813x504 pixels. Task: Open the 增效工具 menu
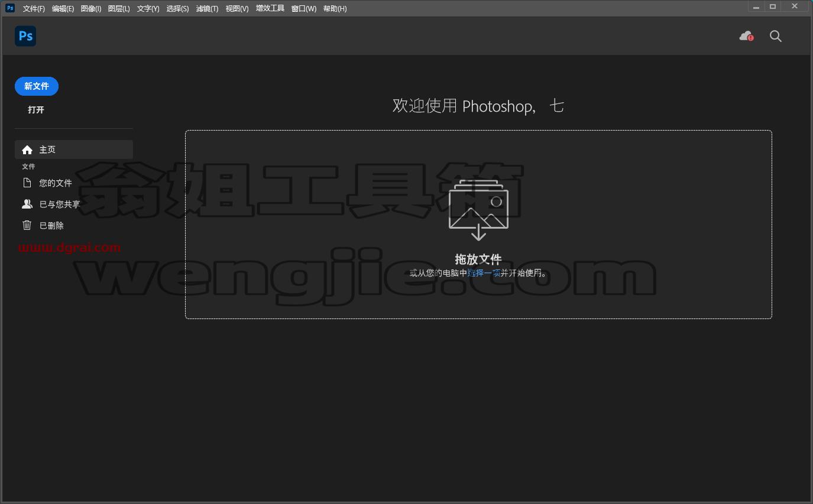pos(270,8)
